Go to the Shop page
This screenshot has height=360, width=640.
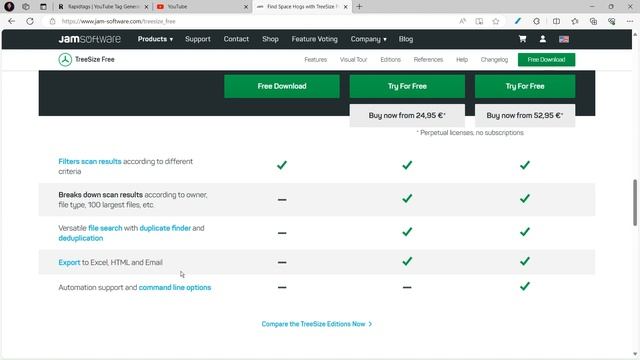coord(270,39)
